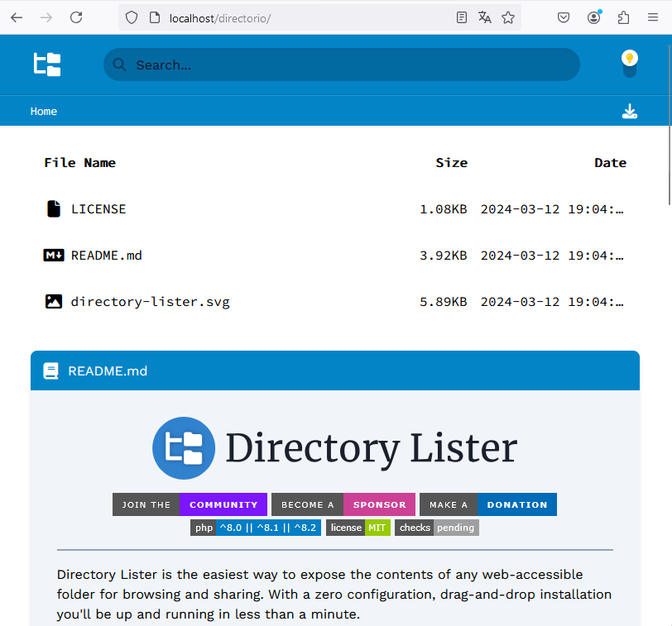Toggle reader view in address bar

tap(462, 18)
